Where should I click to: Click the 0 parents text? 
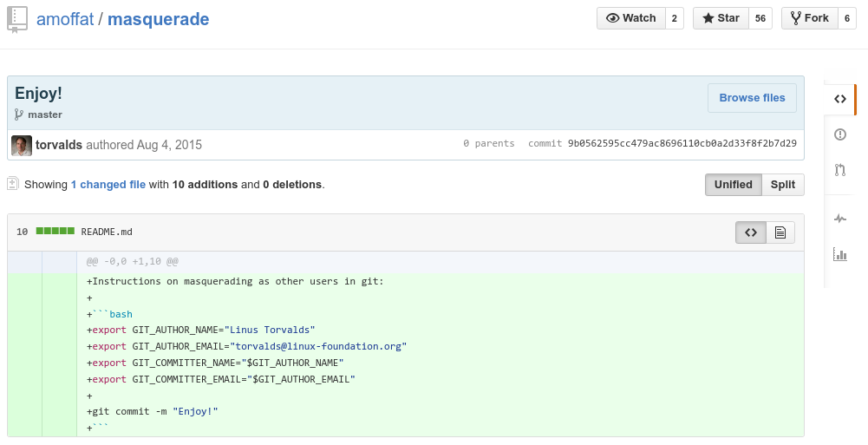point(489,143)
